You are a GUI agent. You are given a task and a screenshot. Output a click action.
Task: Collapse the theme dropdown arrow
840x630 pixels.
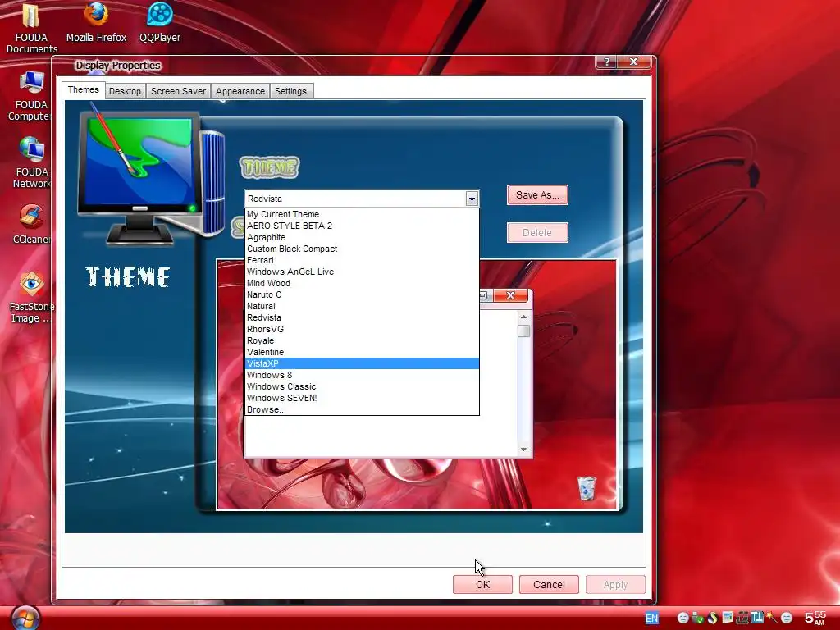point(472,199)
